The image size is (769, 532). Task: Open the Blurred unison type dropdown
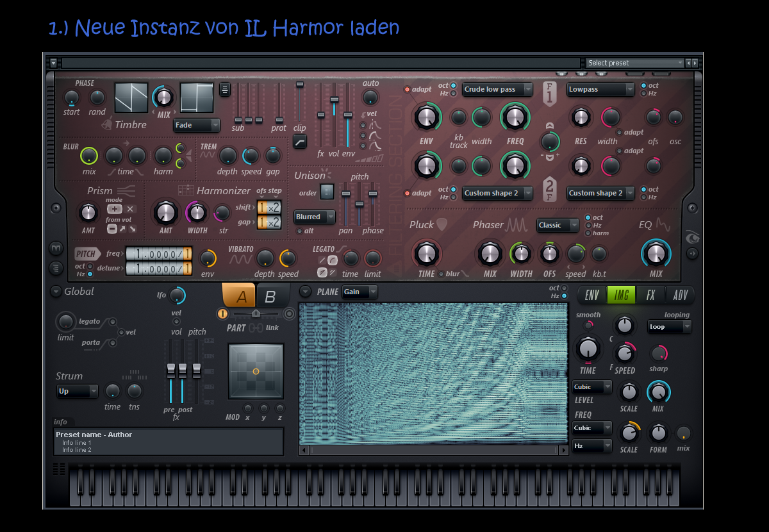click(x=315, y=217)
